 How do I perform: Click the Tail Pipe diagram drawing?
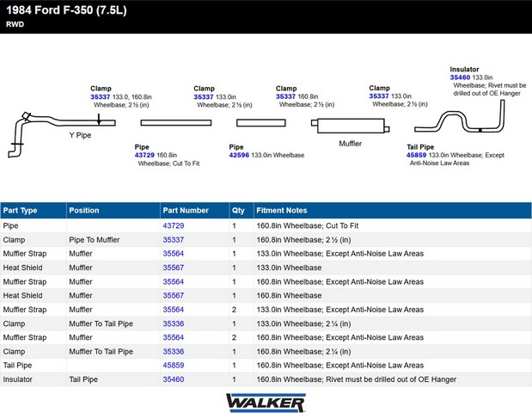[460, 116]
